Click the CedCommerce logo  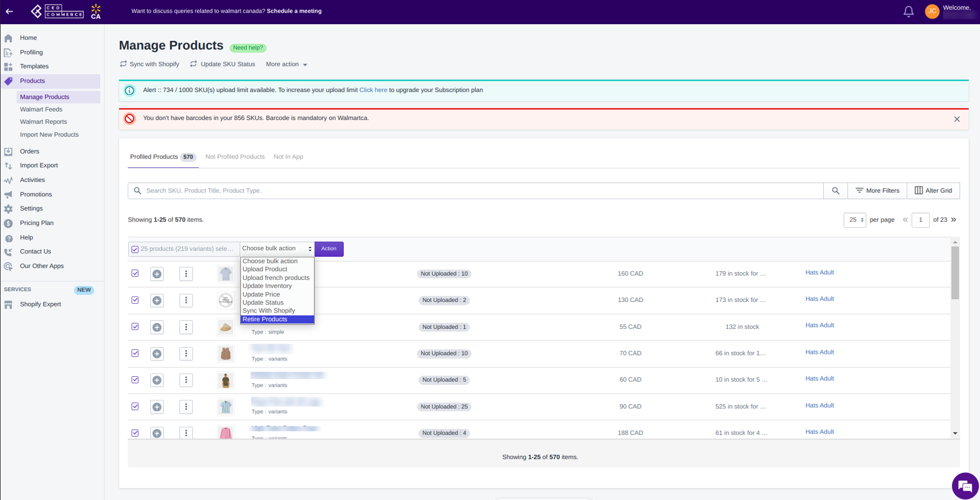point(58,11)
